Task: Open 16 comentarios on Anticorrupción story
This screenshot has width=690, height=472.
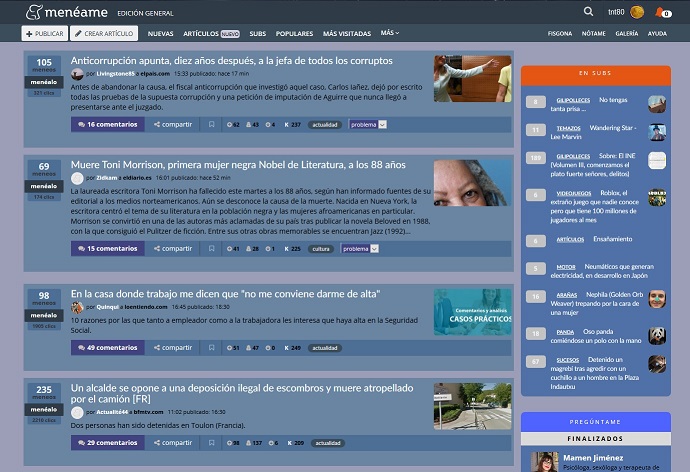Action: pos(108,124)
